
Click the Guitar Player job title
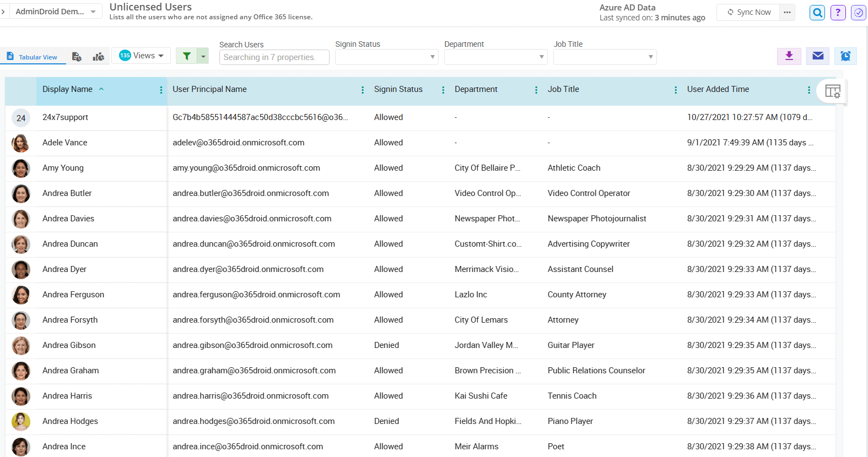(x=571, y=345)
